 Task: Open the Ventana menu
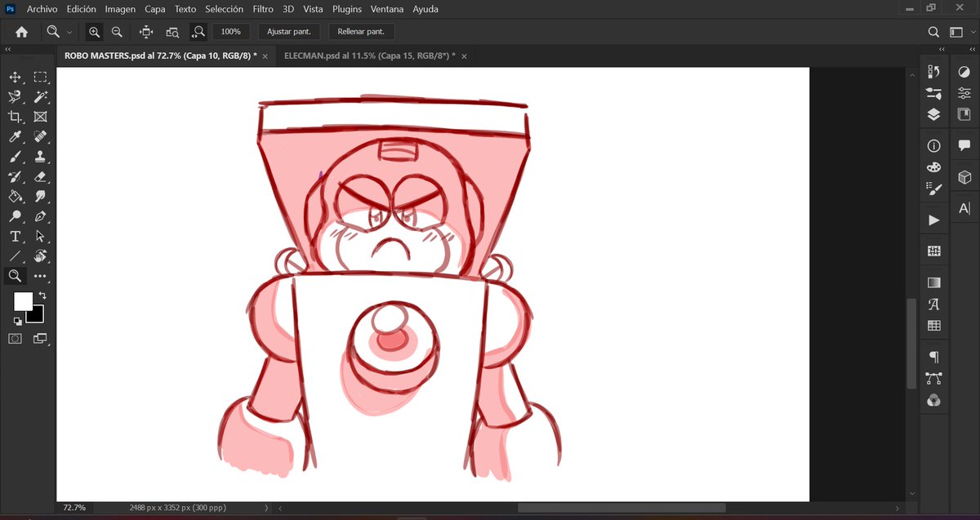[x=386, y=9]
